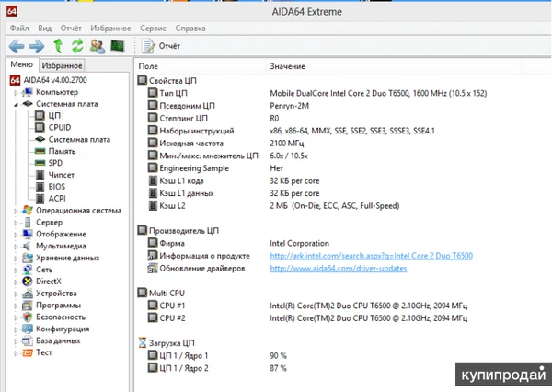
Task: Open the Сервис menu
Action: pyautogui.click(x=155, y=29)
